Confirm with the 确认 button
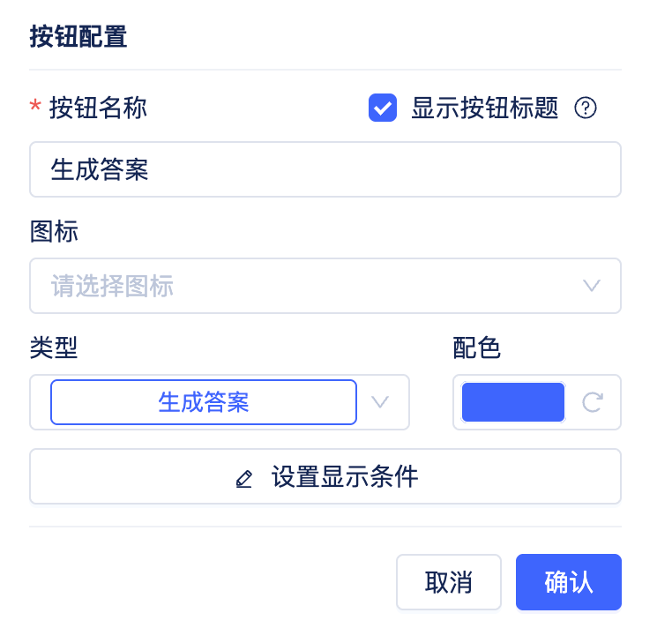The height and width of the screenshot is (628, 672). coord(569,582)
